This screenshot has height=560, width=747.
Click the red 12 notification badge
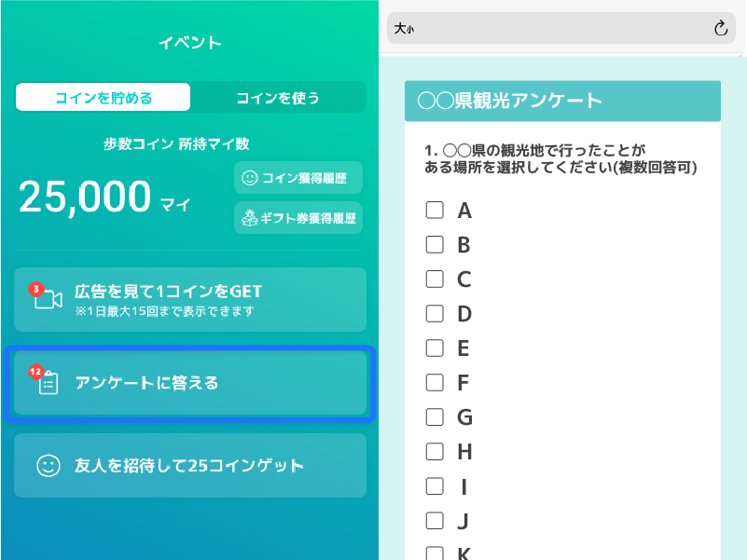pos(35,372)
